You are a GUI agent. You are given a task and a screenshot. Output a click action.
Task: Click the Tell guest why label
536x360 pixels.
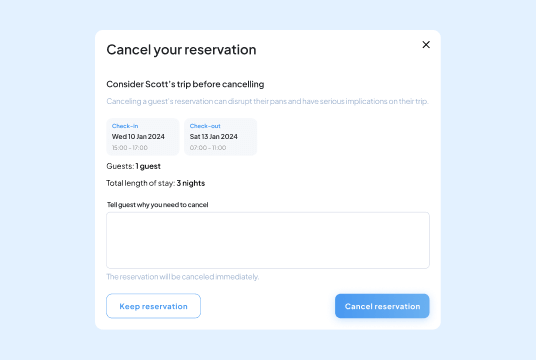(158, 205)
